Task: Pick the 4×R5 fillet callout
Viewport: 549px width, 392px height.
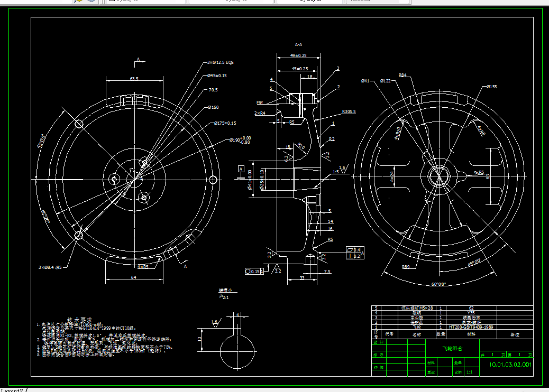Action: [x=143, y=267]
